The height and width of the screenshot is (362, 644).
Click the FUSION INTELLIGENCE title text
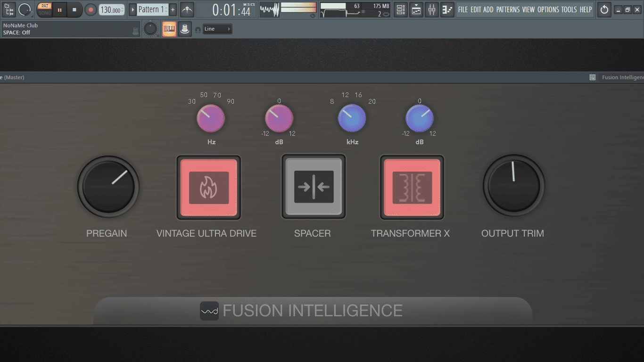point(313,311)
